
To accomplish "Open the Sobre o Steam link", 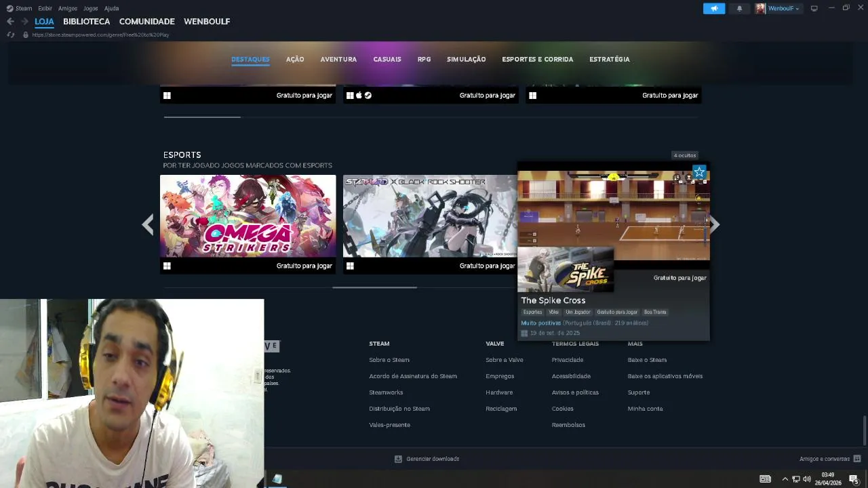I will pos(389,360).
